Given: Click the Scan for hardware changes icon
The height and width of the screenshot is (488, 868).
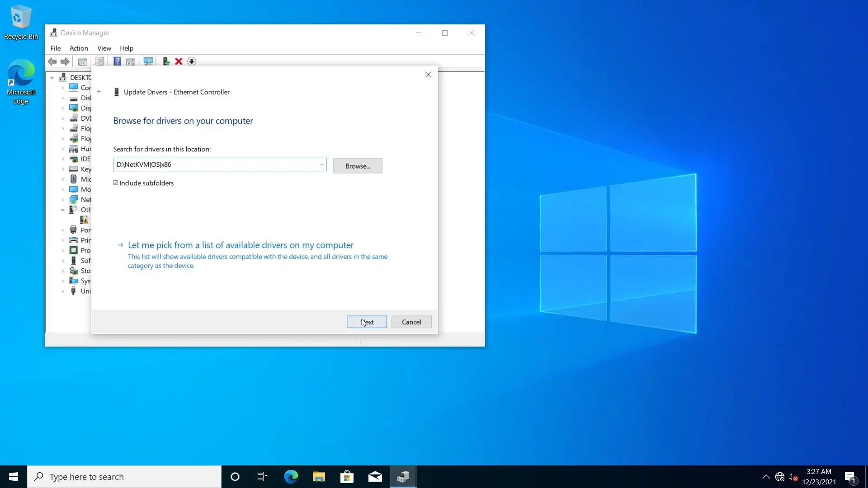Looking at the screenshot, I should coord(148,61).
